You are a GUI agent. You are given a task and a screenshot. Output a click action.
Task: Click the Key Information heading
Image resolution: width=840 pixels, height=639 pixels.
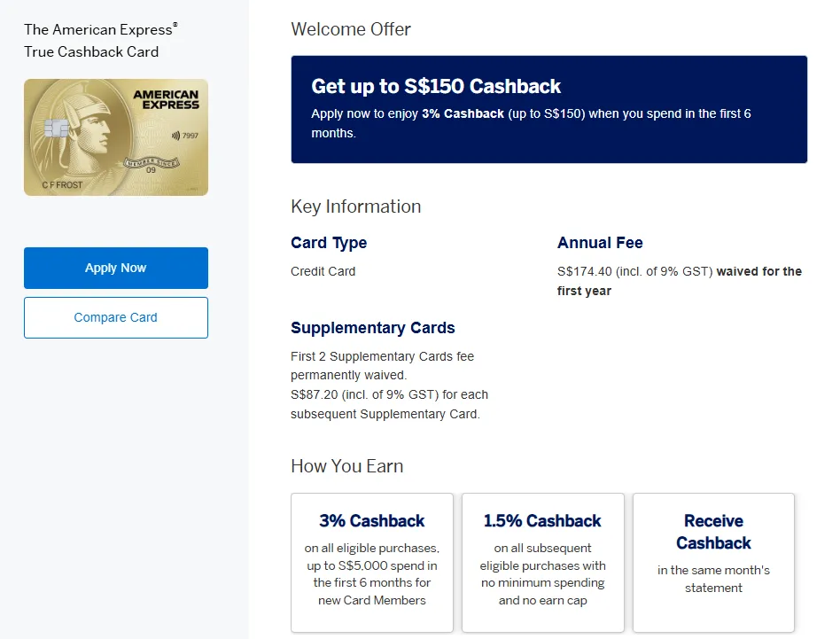pyautogui.click(x=355, y=207)
